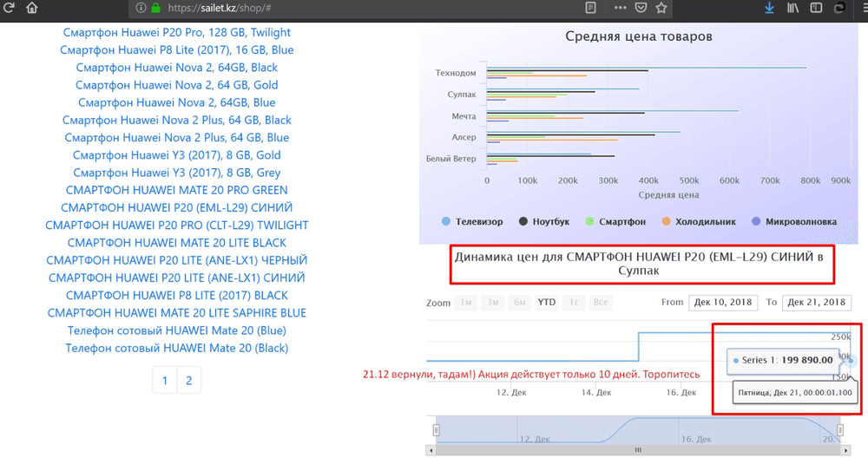
Task: Open Смартфон Huawei Y3 (2017), 8 GB, Gold
Action: (176, 155)
